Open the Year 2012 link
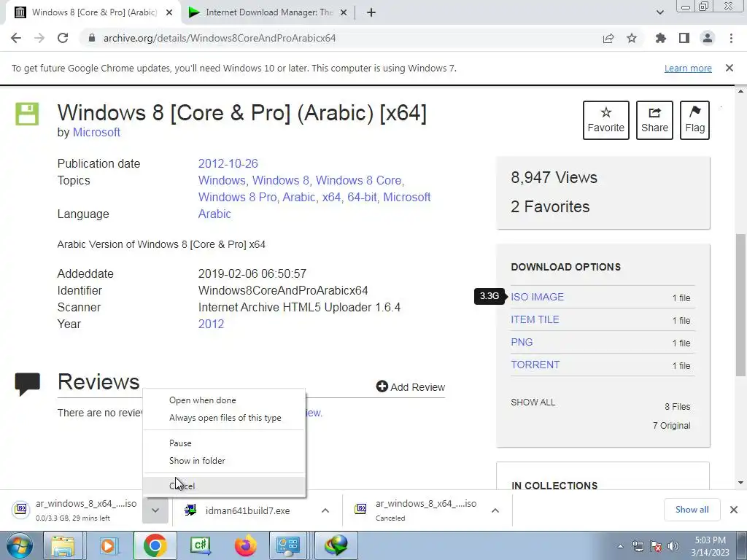The image size is (747, 560). point(211,324)
